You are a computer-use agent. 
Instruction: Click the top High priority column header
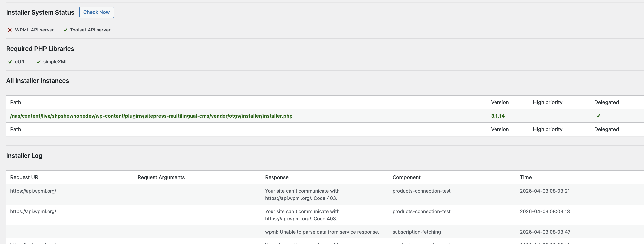click(x=547, y=102)
